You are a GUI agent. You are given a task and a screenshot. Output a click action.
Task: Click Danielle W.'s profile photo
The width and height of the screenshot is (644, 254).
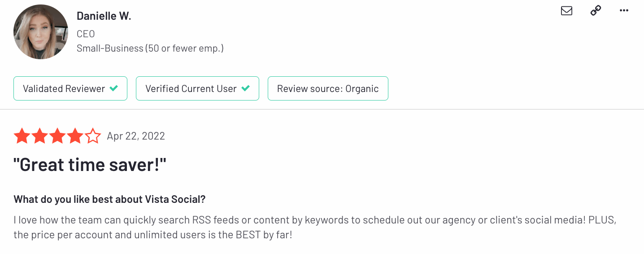[x=41, y=32]
